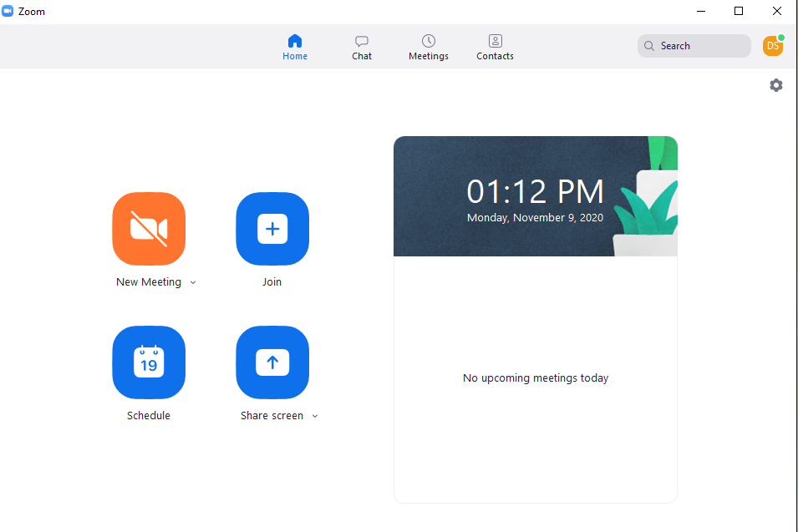The image size is (798, 532).
Task: Open the Chat tab
Action: (x=362, y=47)
